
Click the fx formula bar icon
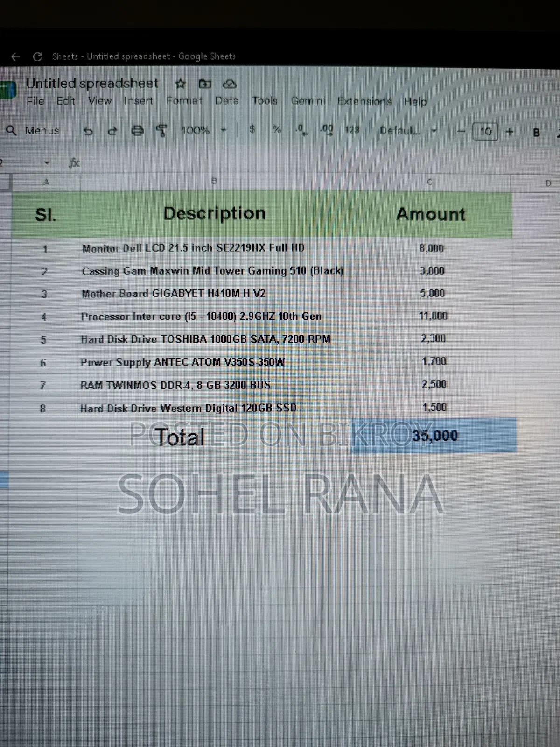[74, 163]
